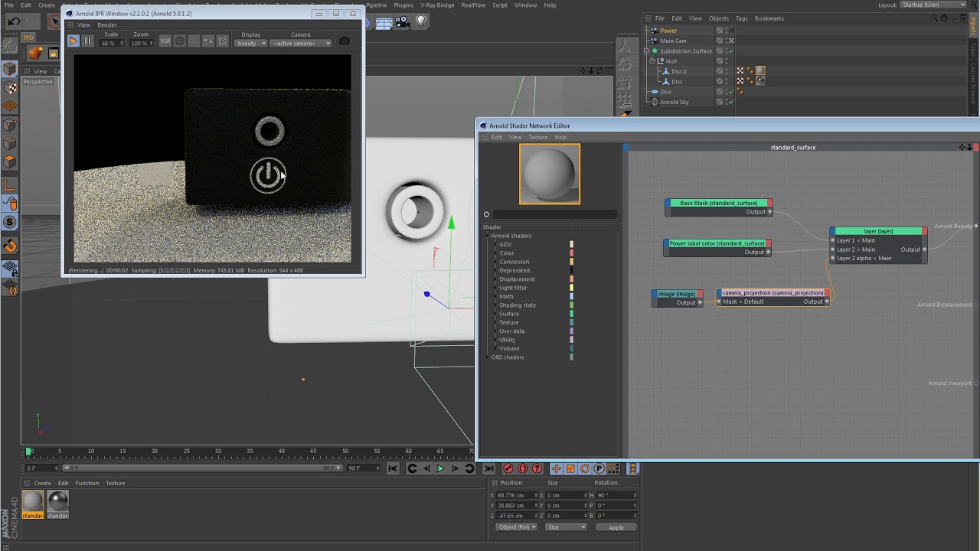Toggle rotation keying orange circular icon

[585, 468]
